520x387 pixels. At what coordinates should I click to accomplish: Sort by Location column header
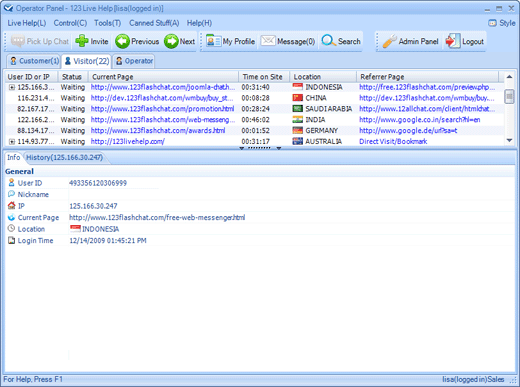click(x=323, y=77)
